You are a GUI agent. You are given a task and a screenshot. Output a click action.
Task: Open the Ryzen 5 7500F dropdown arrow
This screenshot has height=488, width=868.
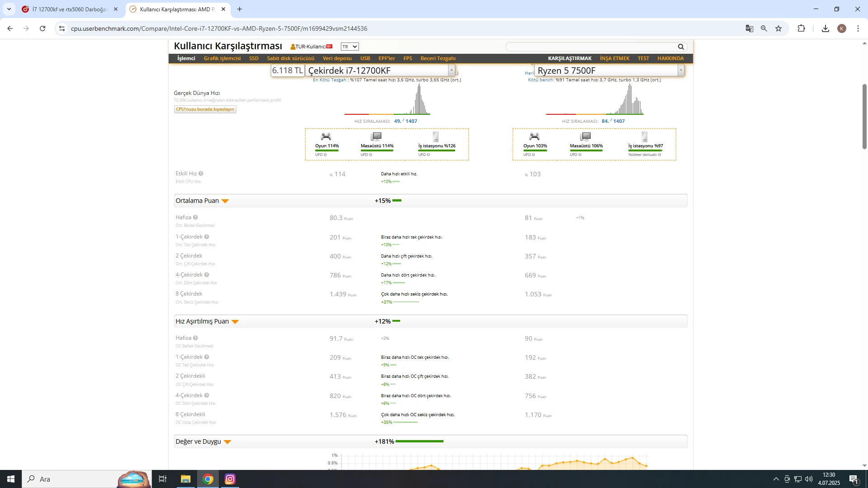coord(680,70)
